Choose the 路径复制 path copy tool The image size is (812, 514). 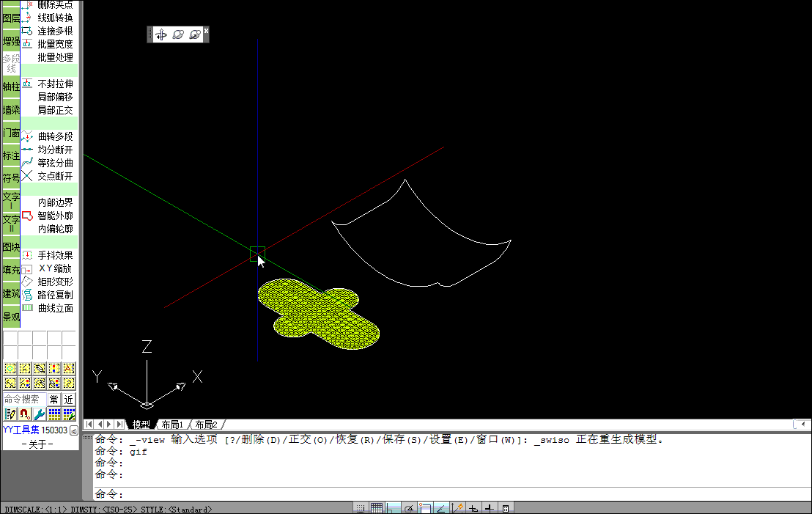[55, 295]
